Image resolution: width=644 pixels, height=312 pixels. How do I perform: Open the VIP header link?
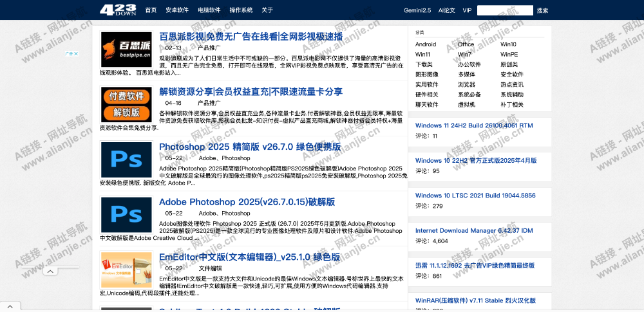click(467, 10)
